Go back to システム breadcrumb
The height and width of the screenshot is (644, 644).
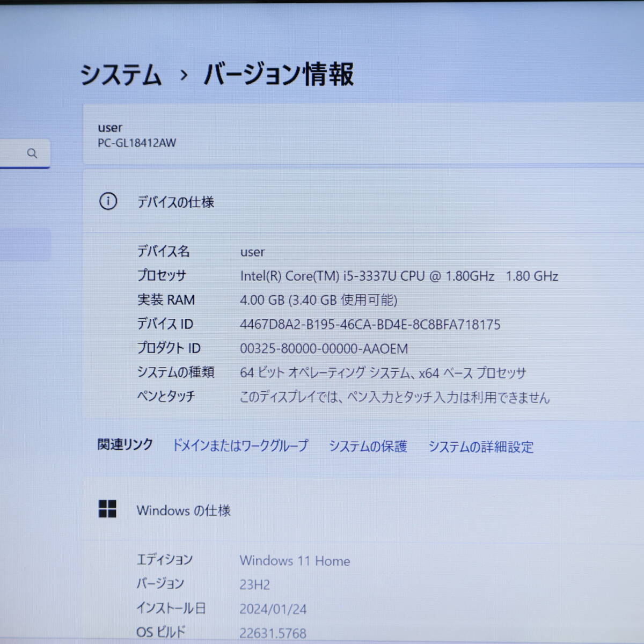tap(121, 74)
